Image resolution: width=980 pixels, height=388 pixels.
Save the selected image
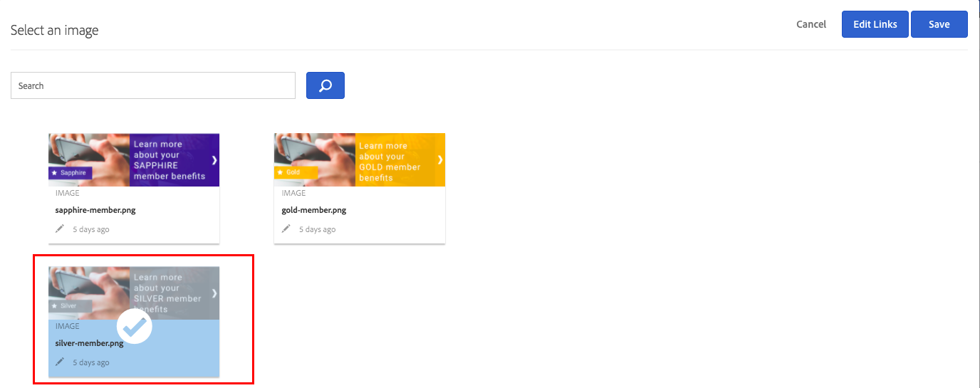(x=939, y=24)
